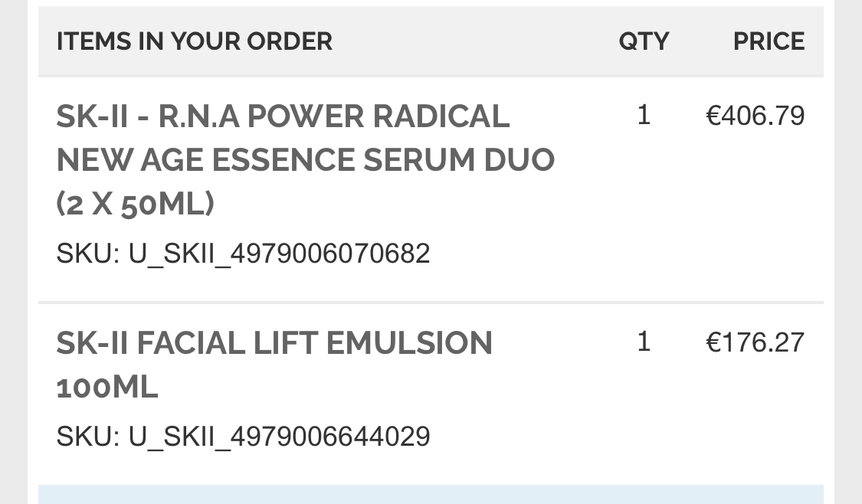Click the PRICE column header

pyautogui.click(x=769, y=41)
